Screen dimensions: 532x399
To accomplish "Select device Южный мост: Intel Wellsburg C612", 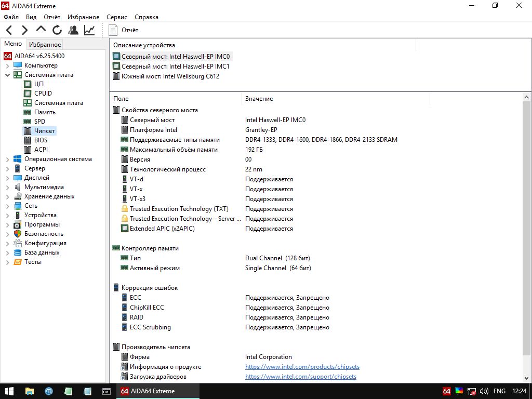I will coord(166,76).
